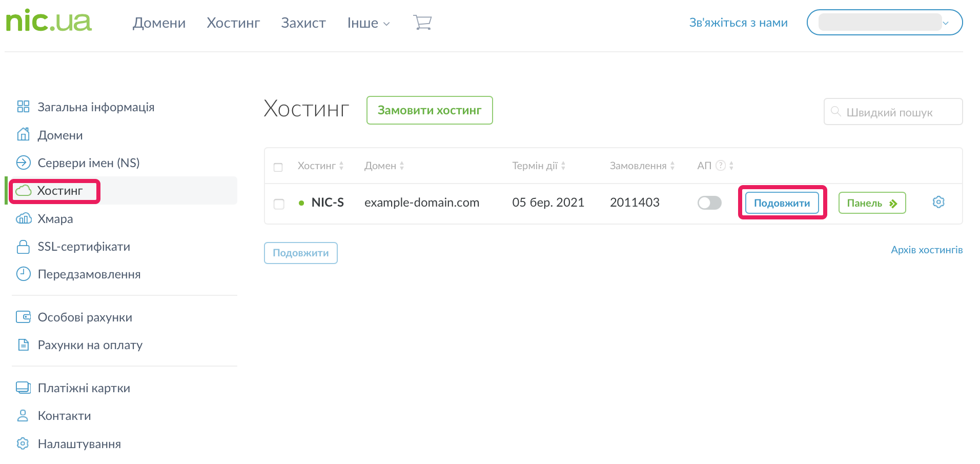This screenshot has width=980, height=464.
Task: Open the user account dropdown
Action: pyautogui.click(x=884, y=23)
